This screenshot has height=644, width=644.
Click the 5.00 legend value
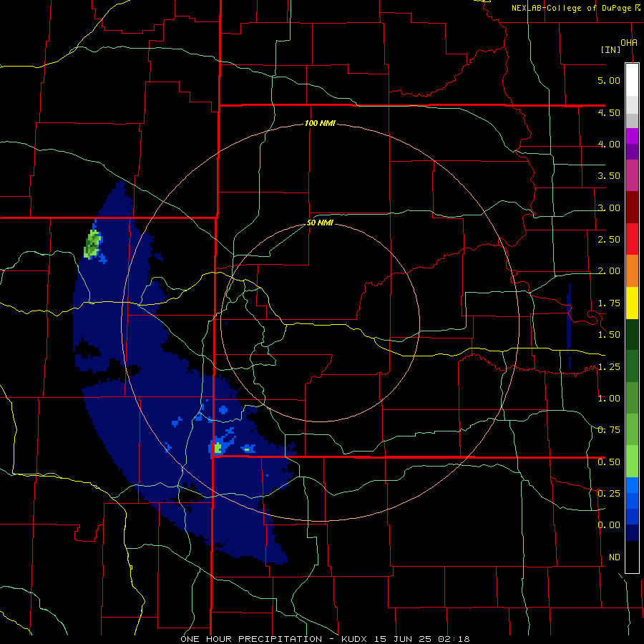[609, 80]
